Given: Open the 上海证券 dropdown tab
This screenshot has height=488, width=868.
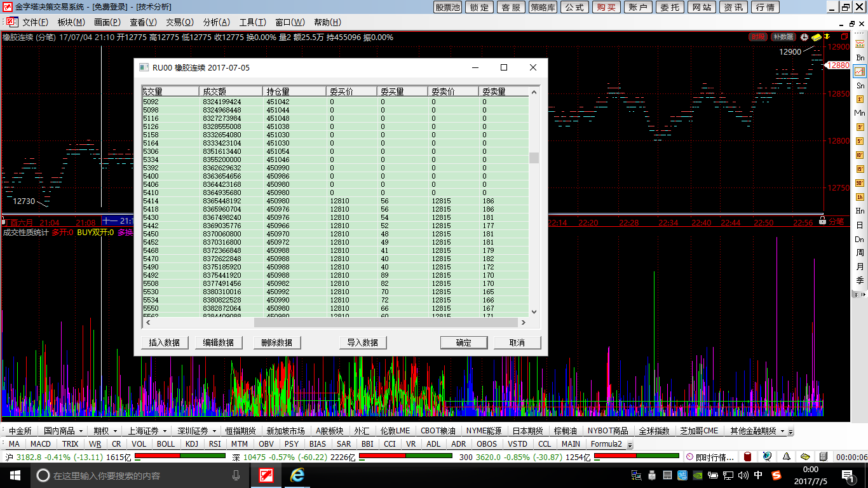Looking at the screenshot, I should (x=146, y=431).
